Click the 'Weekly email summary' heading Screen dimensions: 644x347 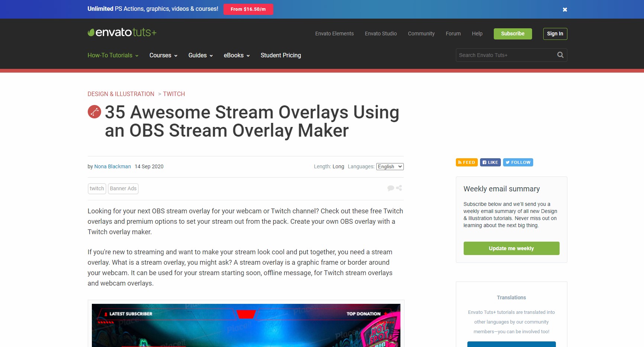click(502, 189)
